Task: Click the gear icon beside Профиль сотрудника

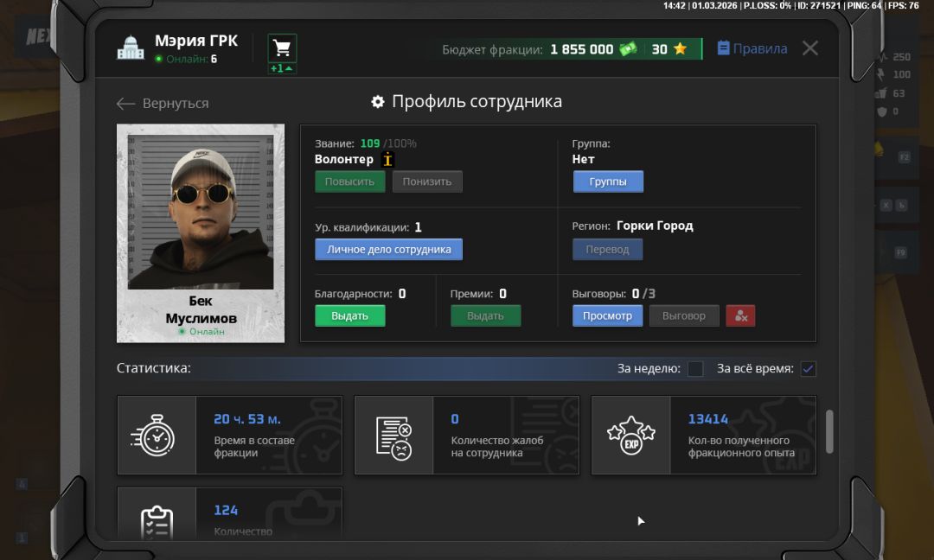Action: pos(378,102)
